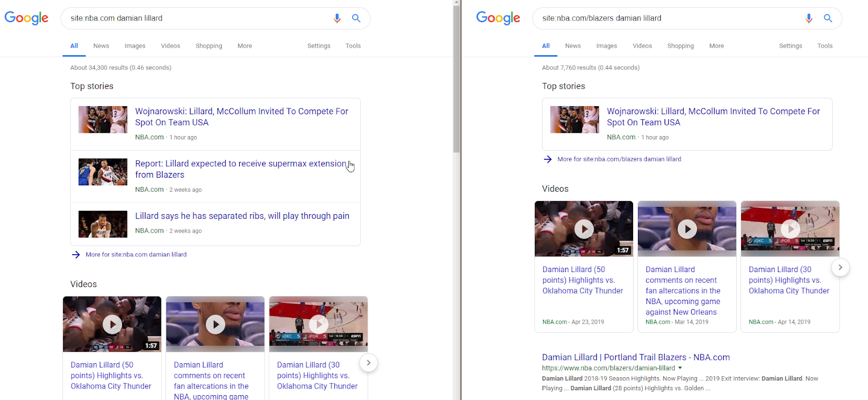Open Tools options in the right window

(x=825, y=46)
